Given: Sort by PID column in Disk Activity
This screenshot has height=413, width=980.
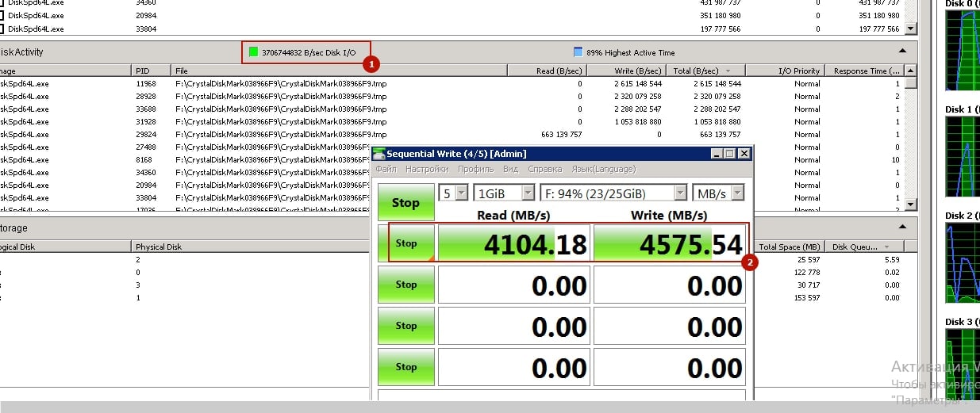Looking at the screenshot, I should point(152,71).
